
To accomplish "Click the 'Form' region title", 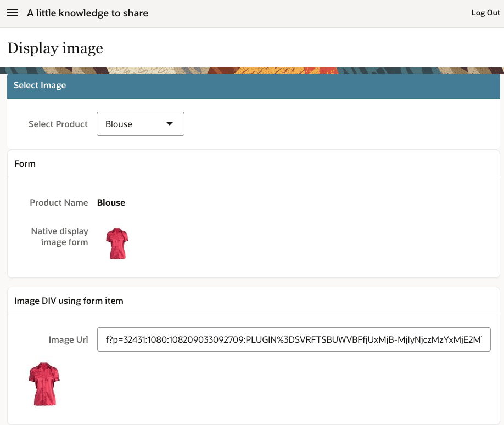I will [25, 163].
